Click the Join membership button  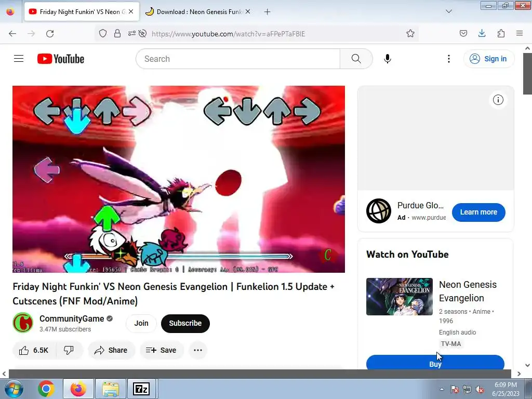point(141,323)
